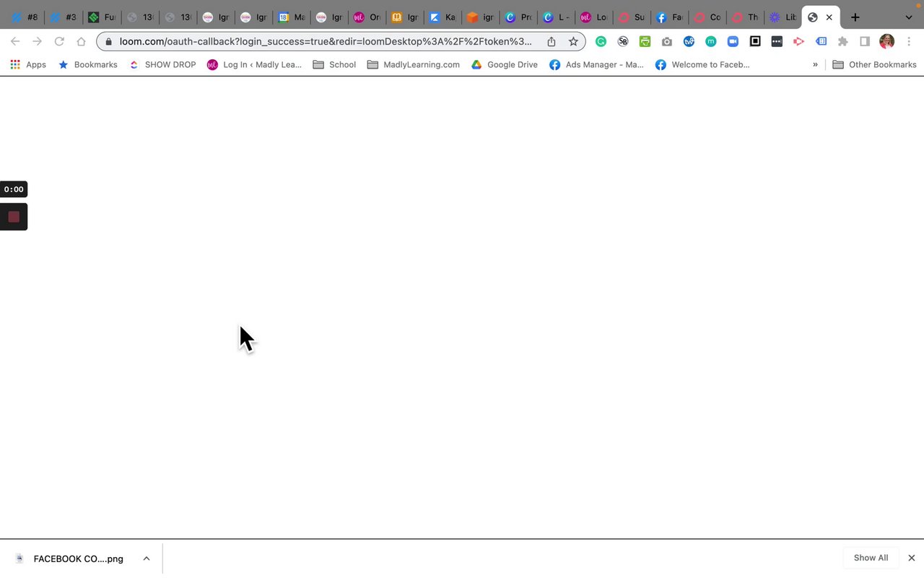
Task: Click the blue tag extension icon
Action: (x=821, y=42)
